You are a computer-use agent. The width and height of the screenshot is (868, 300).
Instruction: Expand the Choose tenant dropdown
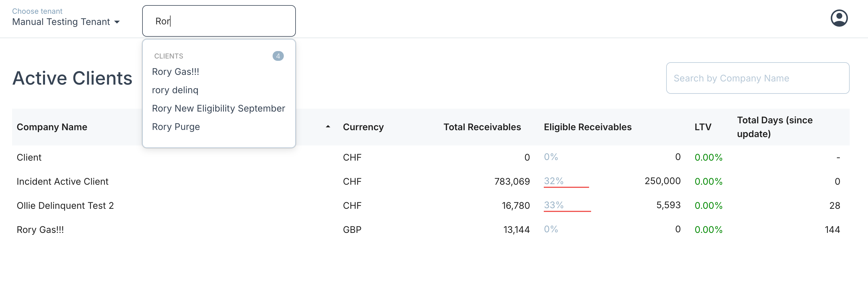click(66, 22)
